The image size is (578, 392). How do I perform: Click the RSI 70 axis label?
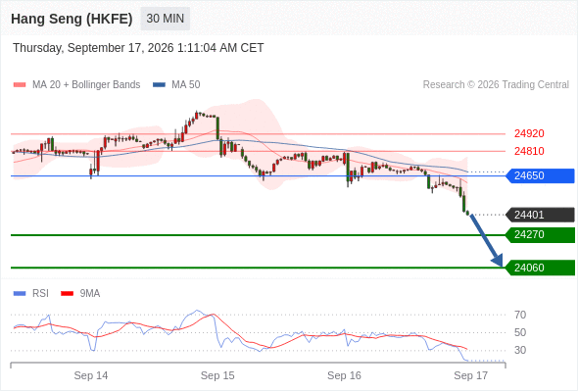point(520,315)
